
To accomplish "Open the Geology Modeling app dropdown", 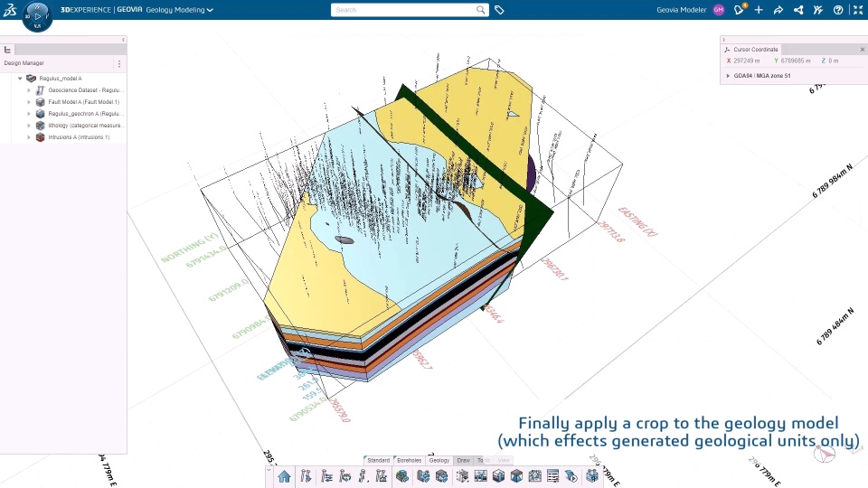I will [x=179, y=10].
